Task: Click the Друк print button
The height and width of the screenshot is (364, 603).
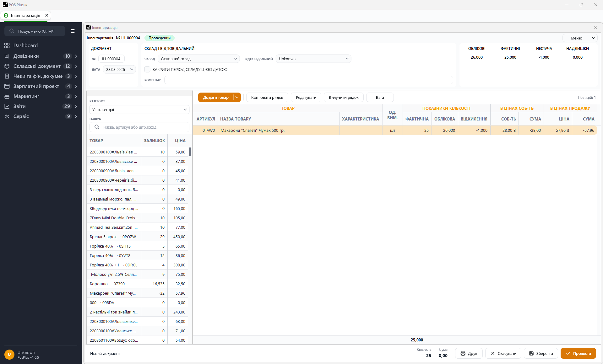Action: coord(469,353)
